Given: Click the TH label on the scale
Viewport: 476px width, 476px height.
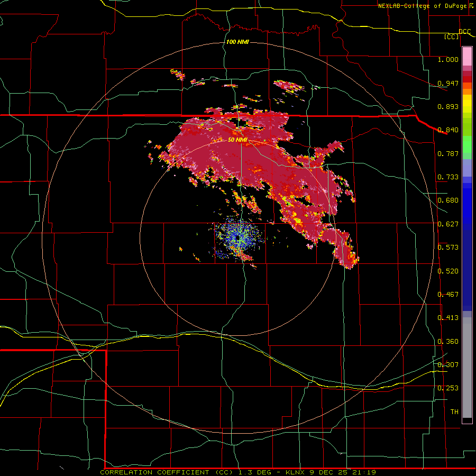Looking at the screenshot, I should coord(454,412).
